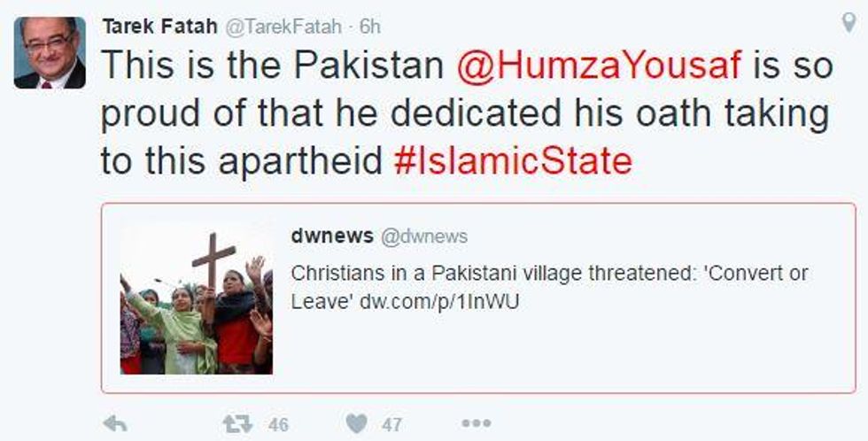868x441 pixels.
Task: Click the main tweet text body
Action: tap(467, 113)
